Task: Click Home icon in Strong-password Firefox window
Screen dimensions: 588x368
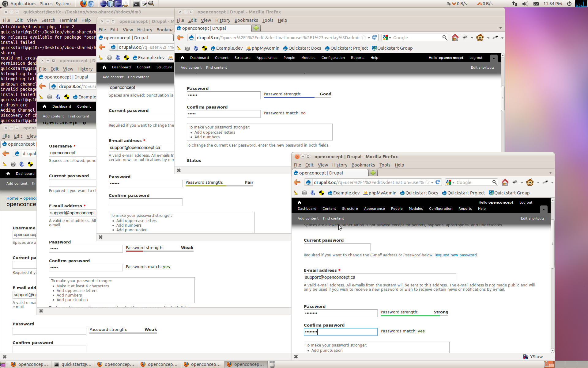Action: (505, 182)
